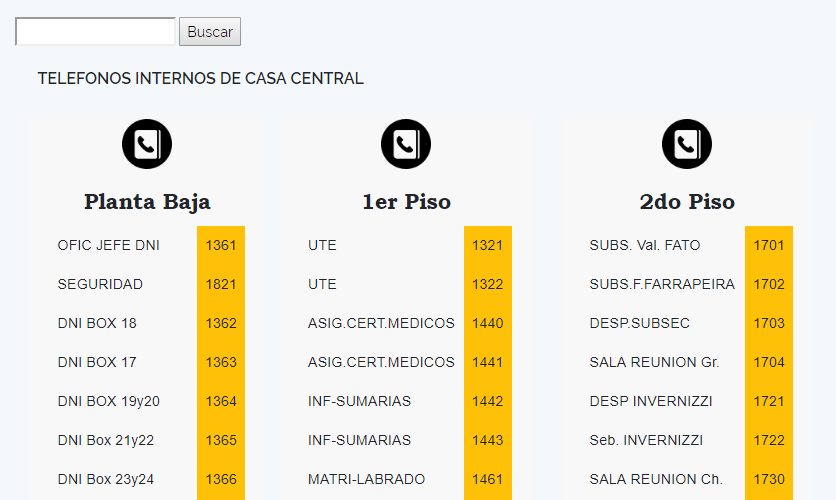Click extension 1440 for ASIG.CERT.MEDICOS
Image resolution: width=836 pixels, height=500 pixels.
click(x=487, y=323)
